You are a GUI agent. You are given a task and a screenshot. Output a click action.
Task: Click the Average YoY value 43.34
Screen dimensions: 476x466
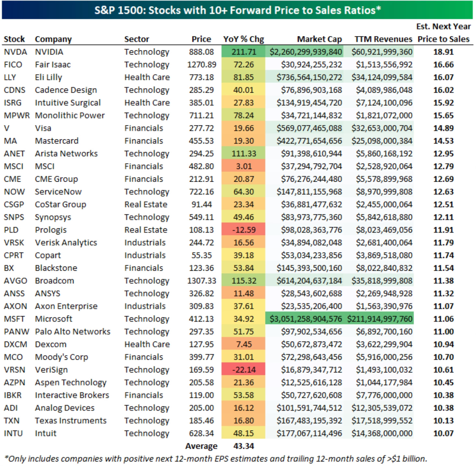tap(244, 446)
